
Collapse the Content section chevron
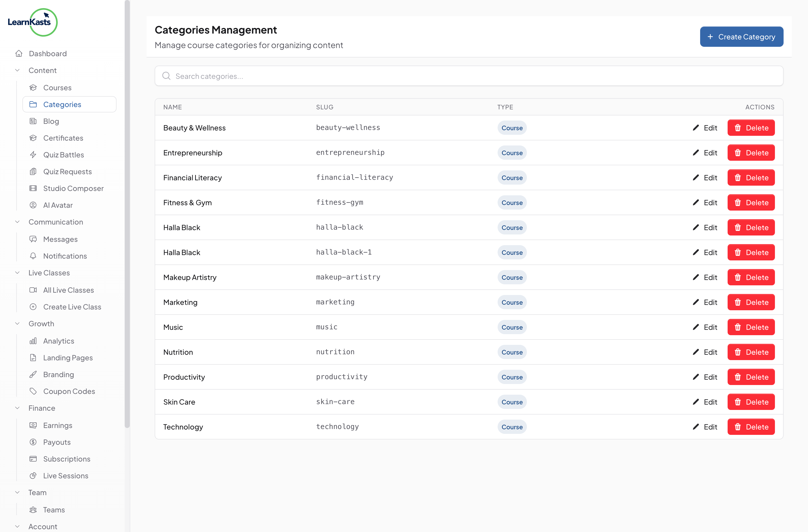17,70
